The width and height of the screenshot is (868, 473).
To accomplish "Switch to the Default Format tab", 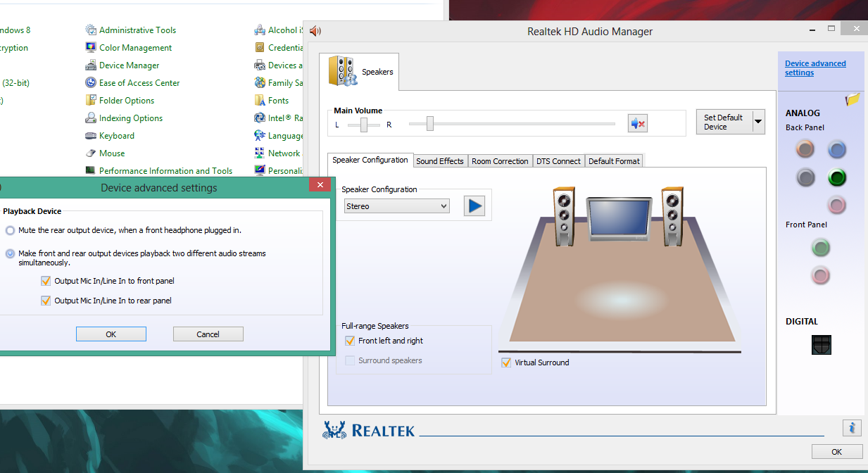I will (614, 161).
